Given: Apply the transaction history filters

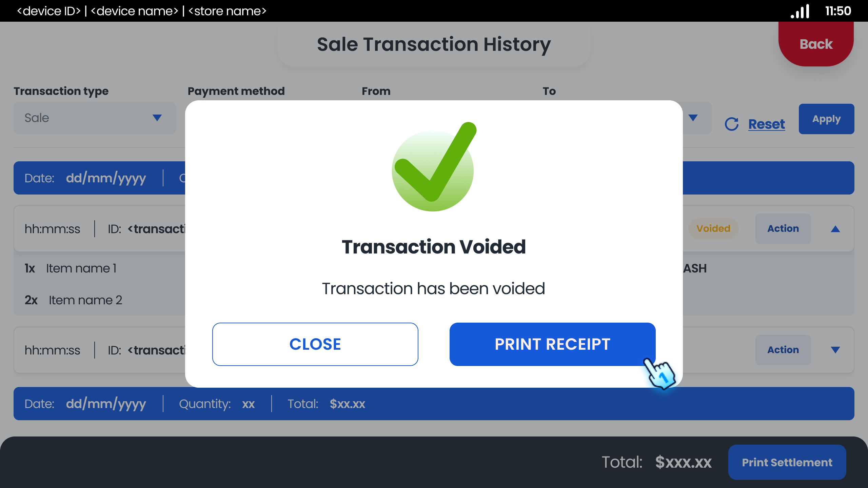Looking at the screenshot, I should [826, 119].
